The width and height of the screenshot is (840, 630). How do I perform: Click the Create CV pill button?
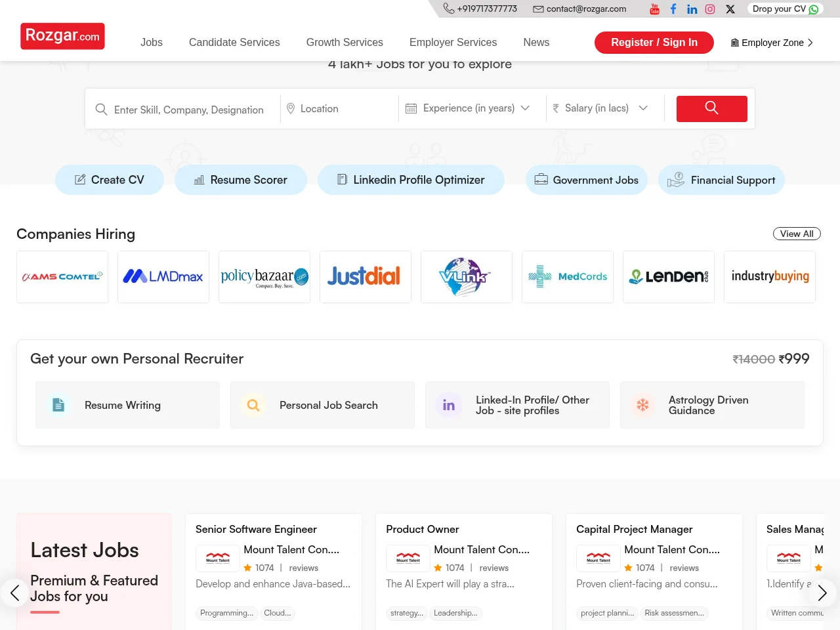coord(110,180)
